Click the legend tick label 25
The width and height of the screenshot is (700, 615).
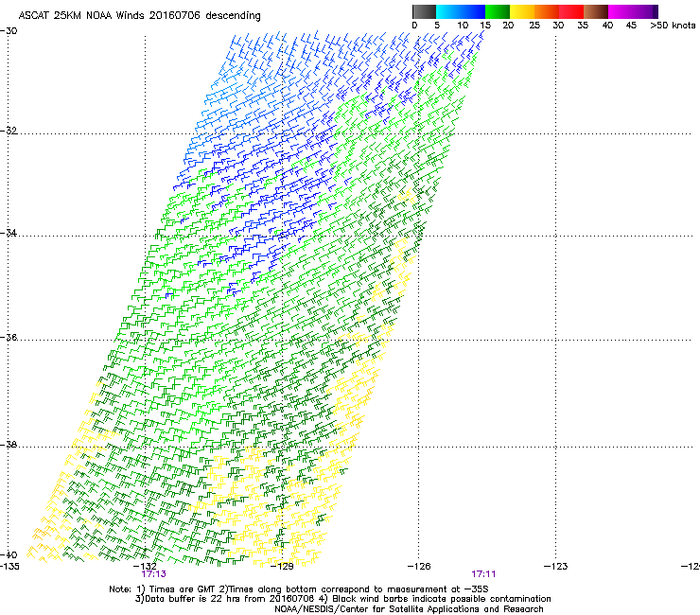click(x=534, y=26)
